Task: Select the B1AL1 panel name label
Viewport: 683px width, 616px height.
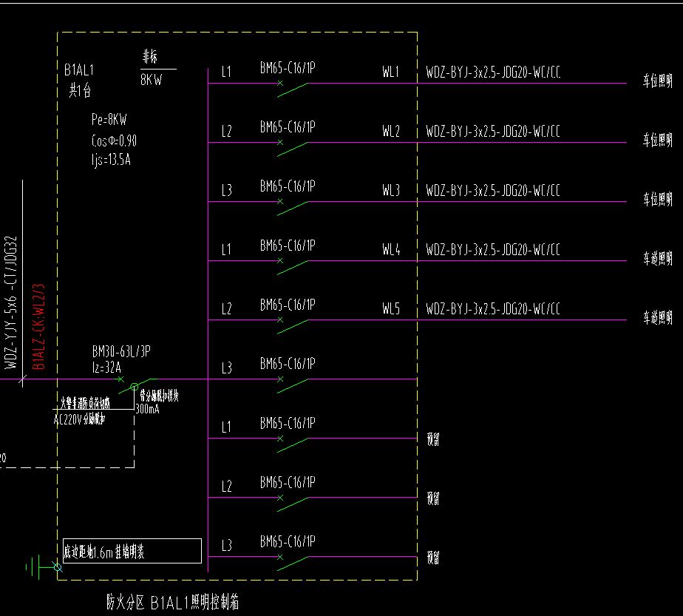Action: 79,70
